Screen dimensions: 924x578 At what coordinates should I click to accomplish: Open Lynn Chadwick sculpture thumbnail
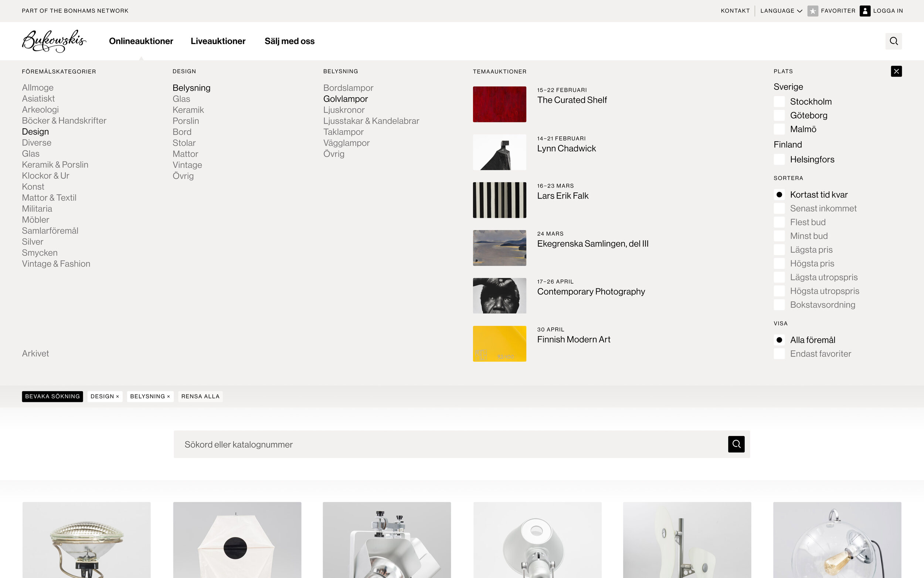click(x=499, y=152)
